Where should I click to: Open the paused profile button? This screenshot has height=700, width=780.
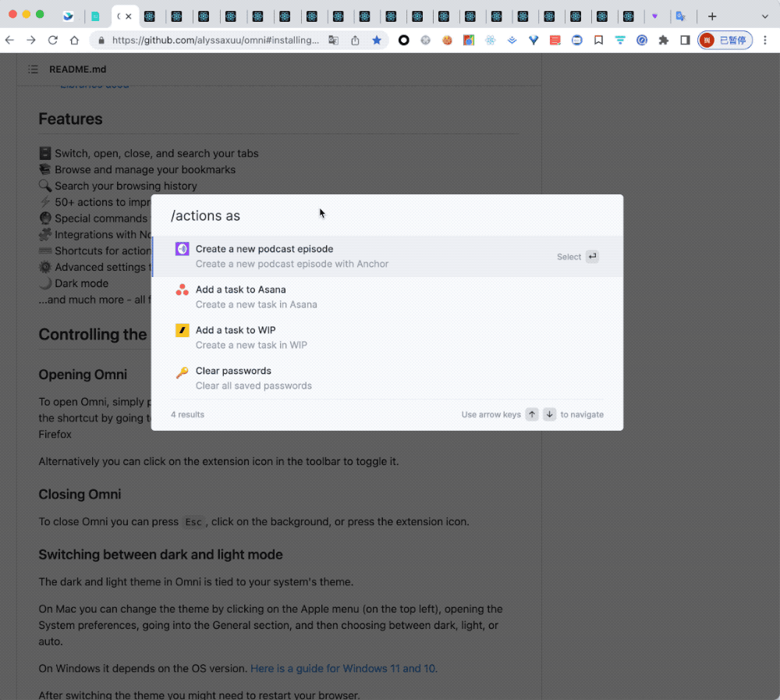click(x=725, y=40)
